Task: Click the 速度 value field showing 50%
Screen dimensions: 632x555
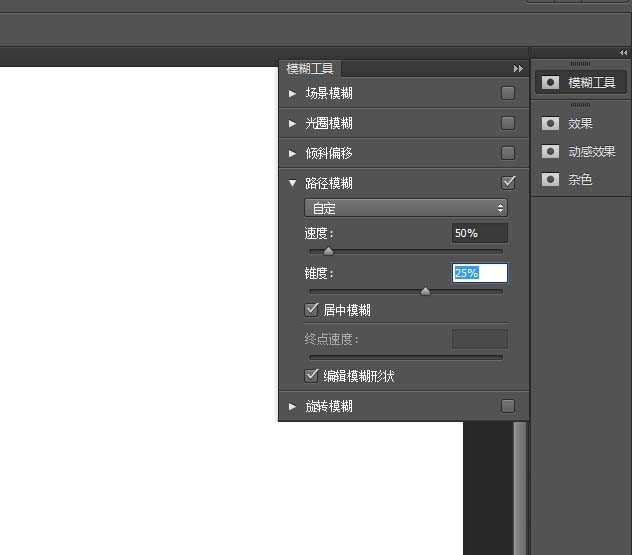Action: pos(479,233)
